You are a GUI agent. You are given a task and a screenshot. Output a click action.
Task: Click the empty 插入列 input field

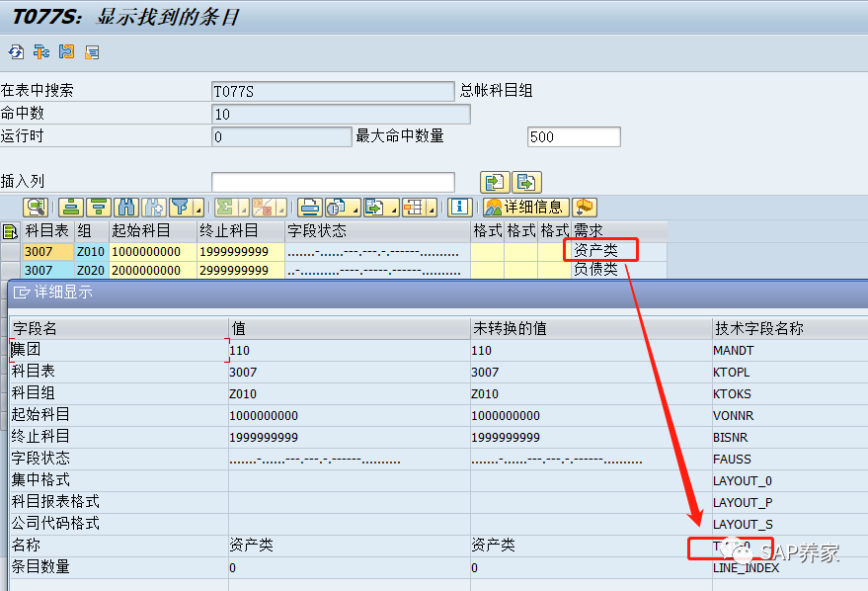point(333,182)
